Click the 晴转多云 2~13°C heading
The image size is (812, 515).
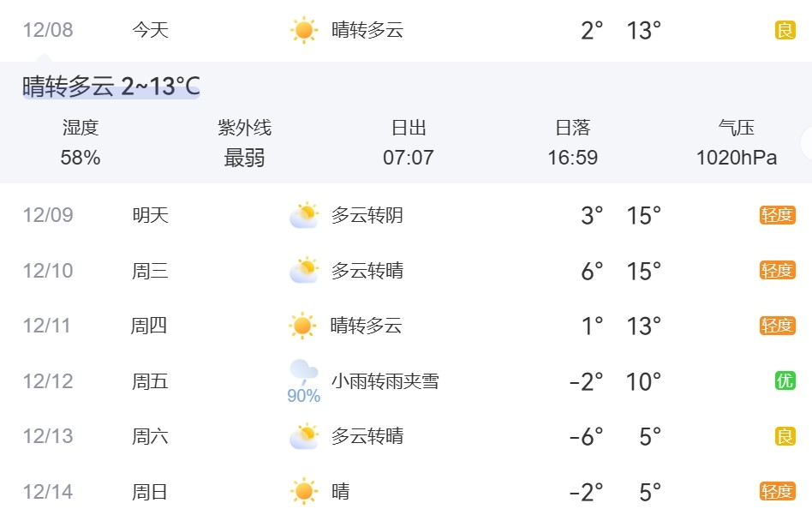pyautogui.click(x=111, y=87)
